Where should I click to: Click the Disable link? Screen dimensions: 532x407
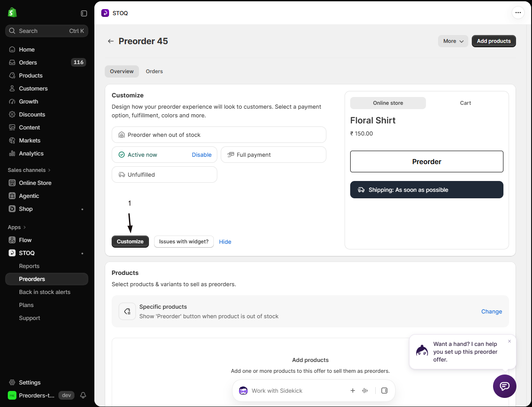202,155
